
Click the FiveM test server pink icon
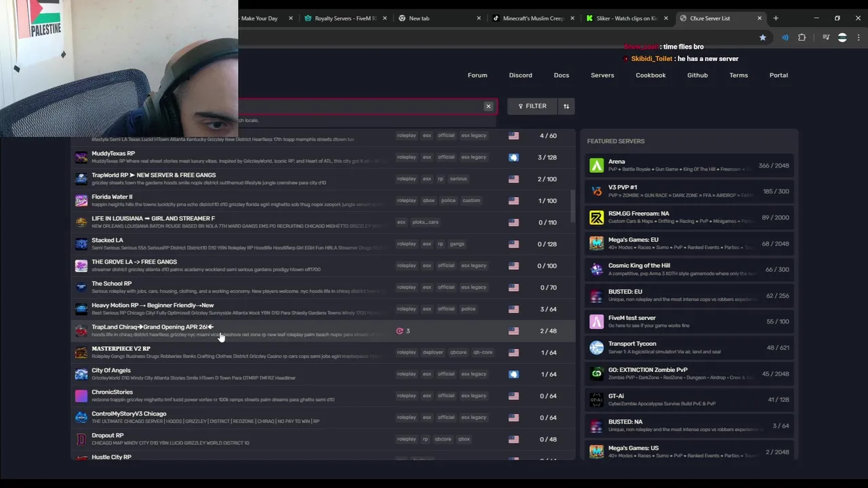(x=597, y=321)
